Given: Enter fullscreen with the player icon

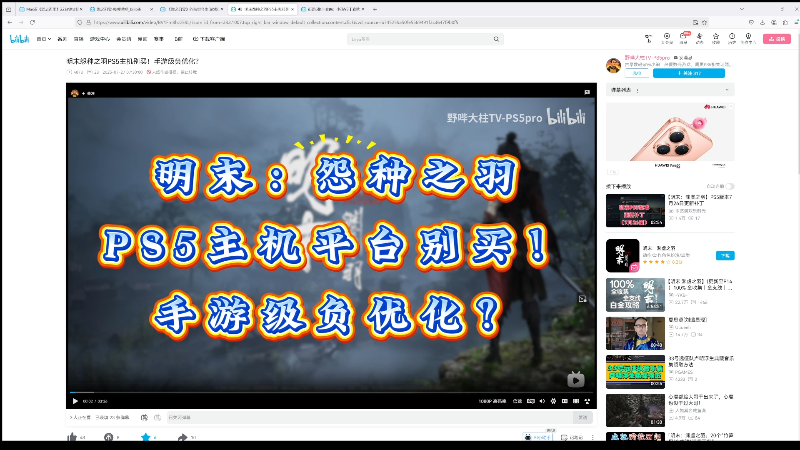Looking at the screenshot, I should (587, 401).
